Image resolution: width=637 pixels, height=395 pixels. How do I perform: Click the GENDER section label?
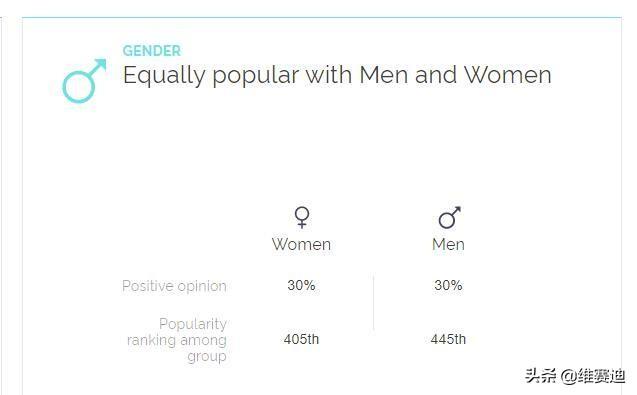[152, 51]
